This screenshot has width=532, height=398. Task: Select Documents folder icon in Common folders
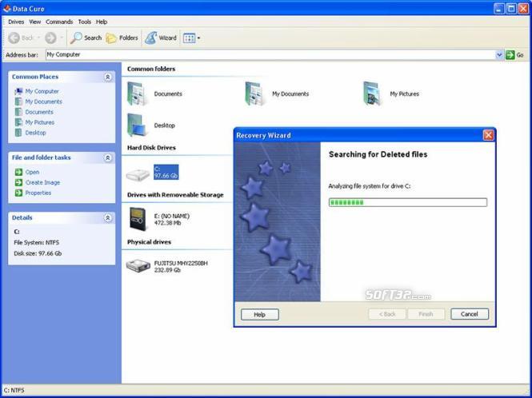(x=137, y=94)
